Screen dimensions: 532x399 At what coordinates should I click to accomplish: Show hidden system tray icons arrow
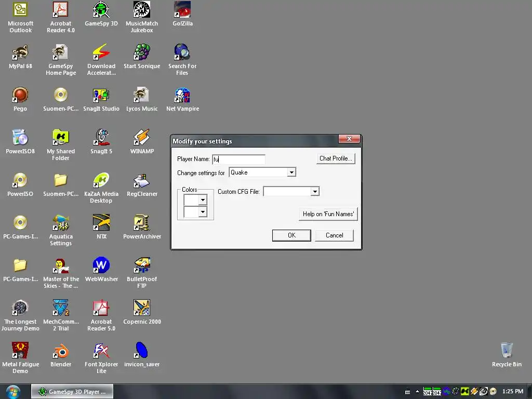417,391
